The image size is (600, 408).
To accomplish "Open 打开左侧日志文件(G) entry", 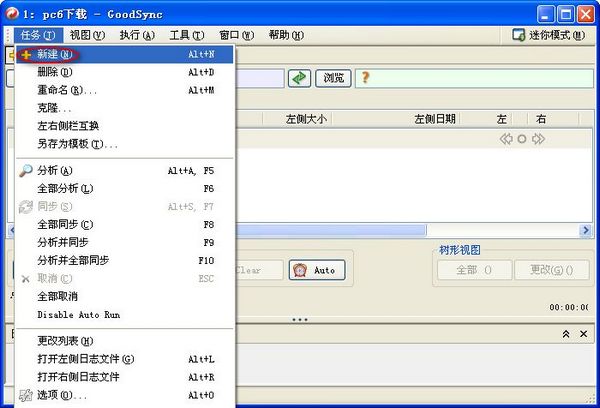I will (x=124, y=359).
